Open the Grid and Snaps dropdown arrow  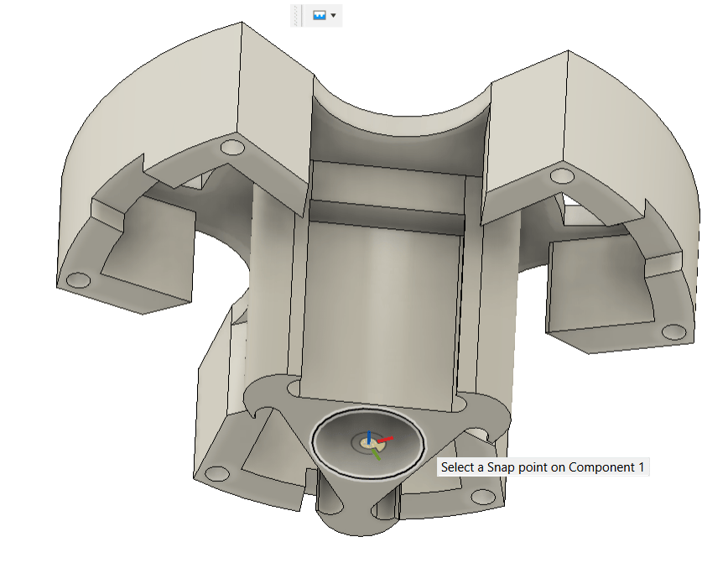(x=333, y=15)
